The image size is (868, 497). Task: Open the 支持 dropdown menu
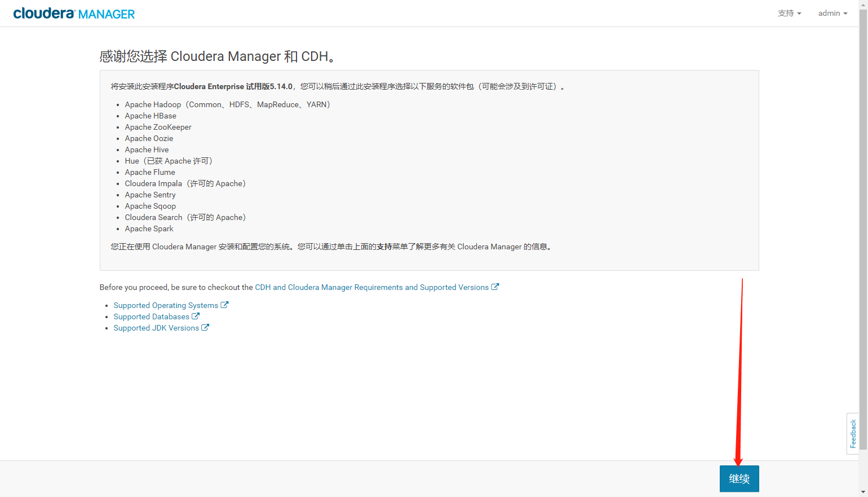[x=789, y=13]
